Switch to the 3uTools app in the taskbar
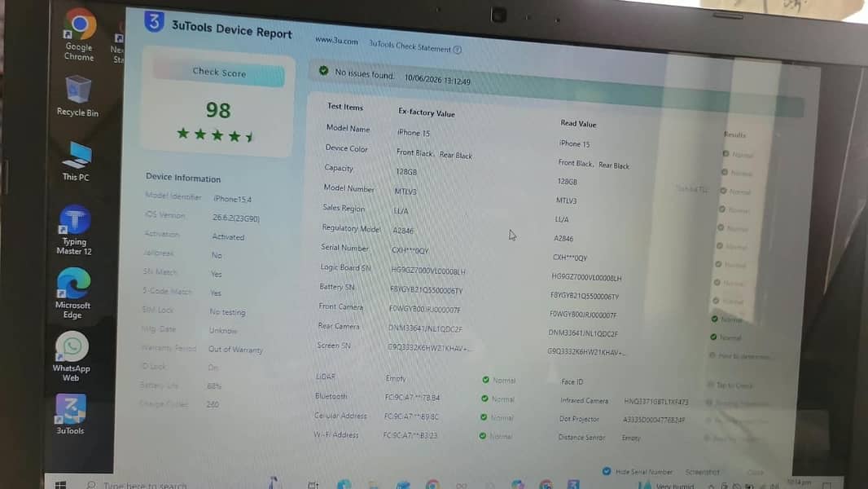 point(573,485)
